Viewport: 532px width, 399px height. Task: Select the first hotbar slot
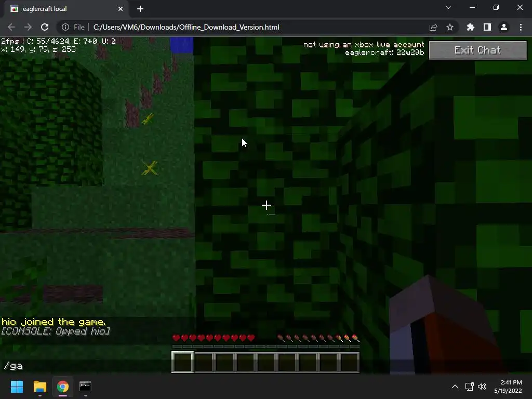pos(183,362)
